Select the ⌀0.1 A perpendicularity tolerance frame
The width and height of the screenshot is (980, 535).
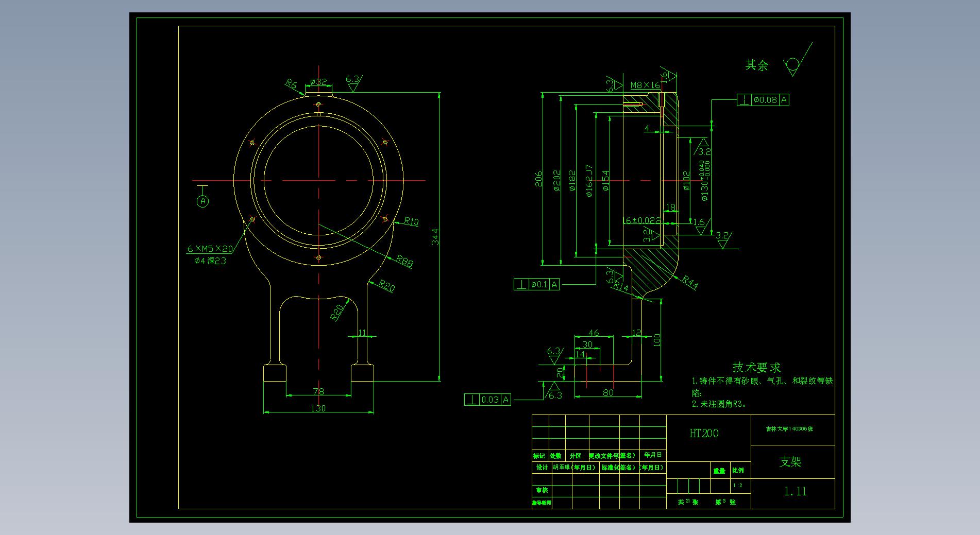pos(536,284)
